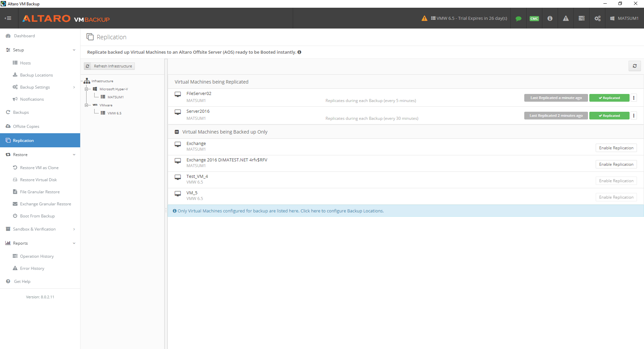
Task: Click the green Replicated button for FileServer02
Action: point(609,98)
